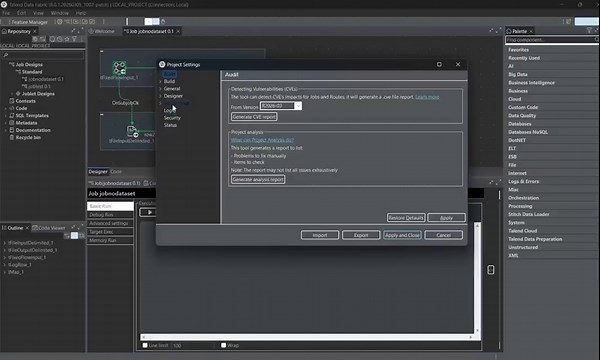Click the Line limit value field
This screenshot has width=600, height=360.
192,345
